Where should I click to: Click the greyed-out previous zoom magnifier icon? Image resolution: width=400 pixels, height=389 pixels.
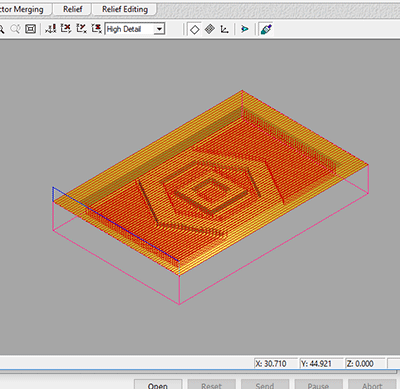coord(15,29)
